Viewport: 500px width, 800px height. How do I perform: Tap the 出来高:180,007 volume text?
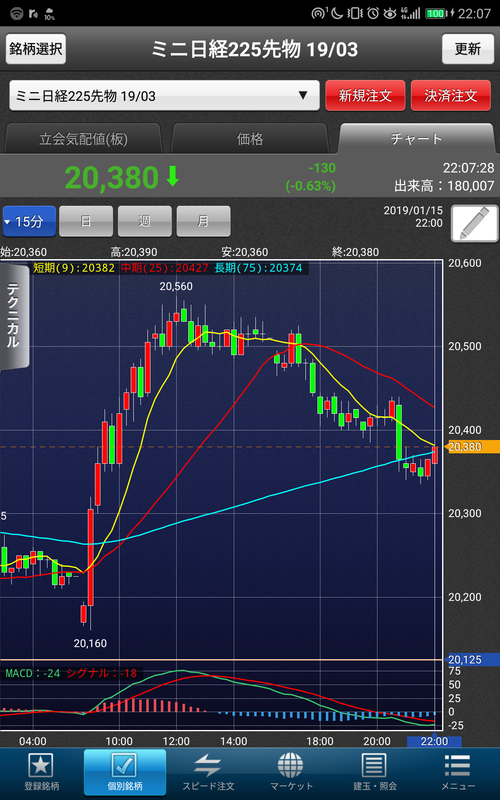tap(444, 186)
